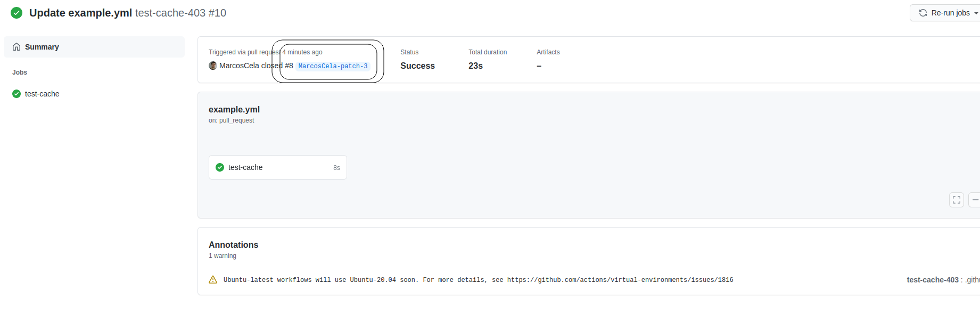Viewport: 980px width, 316px height.
Task: Click the 'Jobs' sidebar heading
Action: click(x=20, y=72)
